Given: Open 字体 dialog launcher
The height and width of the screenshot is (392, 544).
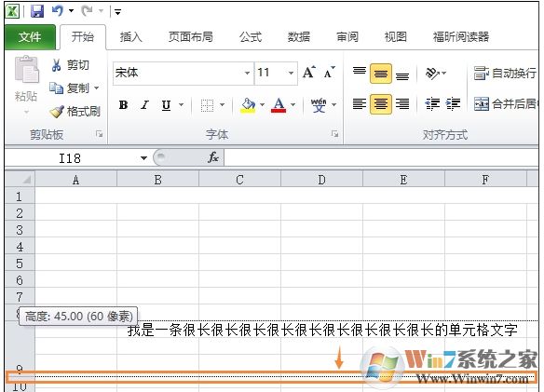Looking at the screenshot, I should [334, 134].
